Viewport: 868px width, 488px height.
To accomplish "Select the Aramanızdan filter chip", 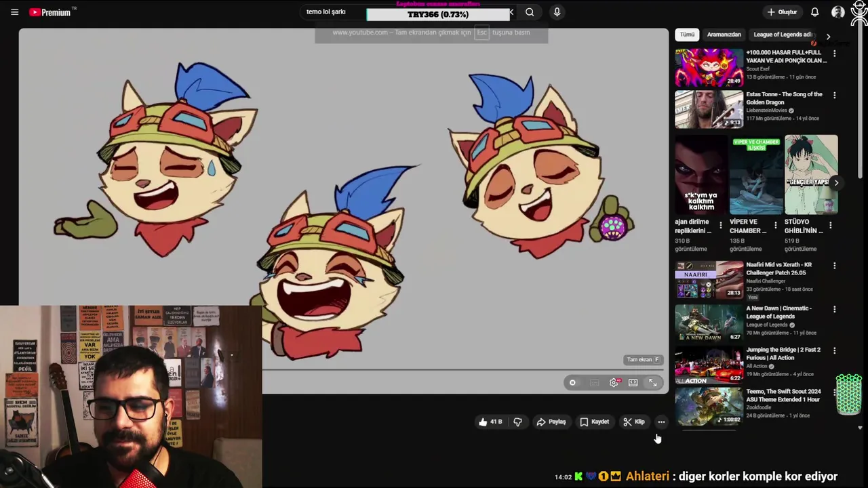I will pos(724,35).
